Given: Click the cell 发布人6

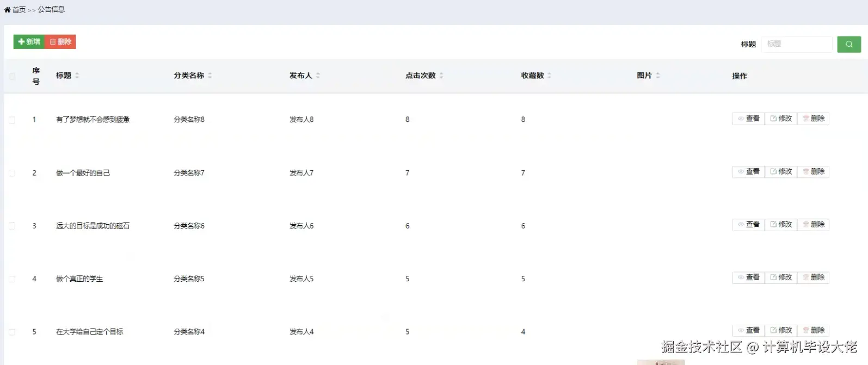Looking at the screenshot, I should pos(301,226).
